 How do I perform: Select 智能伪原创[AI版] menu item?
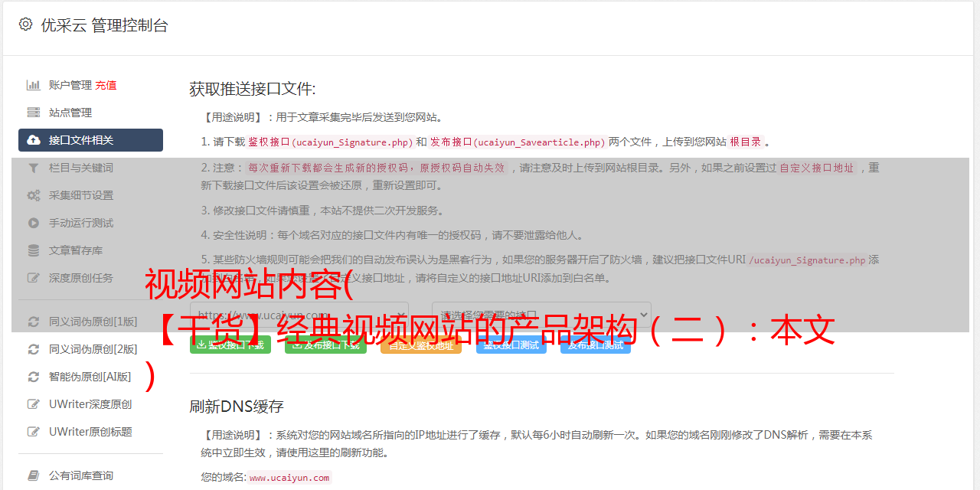coord(90,377)
